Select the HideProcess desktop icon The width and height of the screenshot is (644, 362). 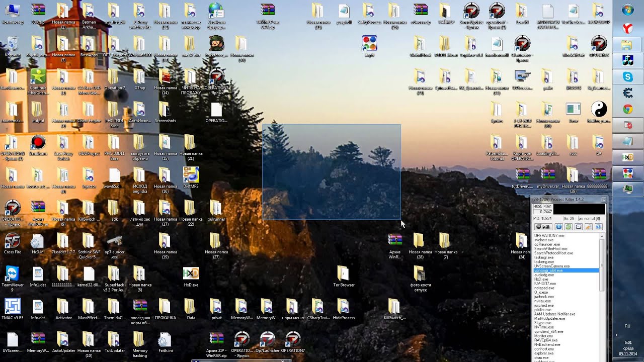343,309
